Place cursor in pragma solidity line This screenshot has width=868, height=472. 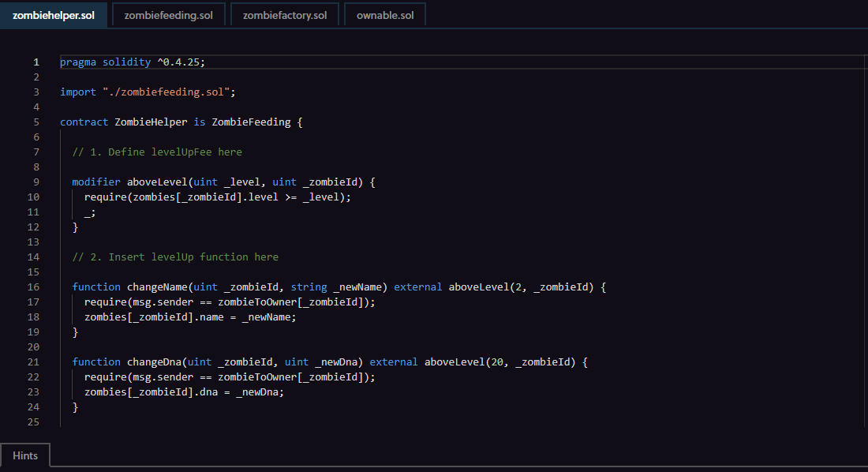coord(133,62)
